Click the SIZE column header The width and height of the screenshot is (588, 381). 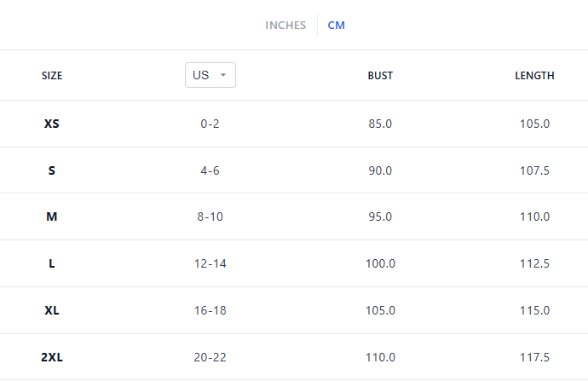[52, 76]
